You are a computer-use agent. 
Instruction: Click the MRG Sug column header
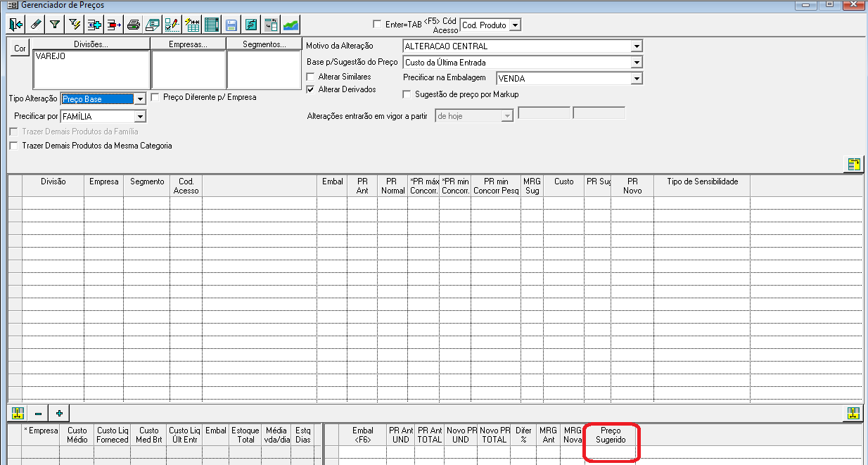coord(532,186)
